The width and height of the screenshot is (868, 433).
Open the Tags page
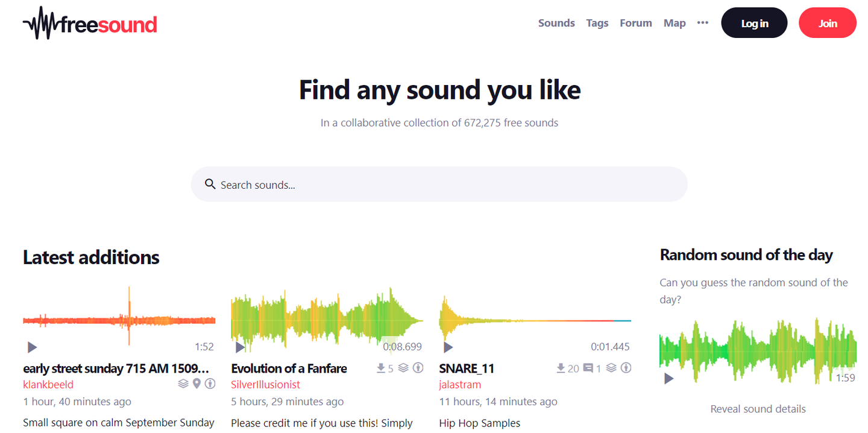pos(597,23)
